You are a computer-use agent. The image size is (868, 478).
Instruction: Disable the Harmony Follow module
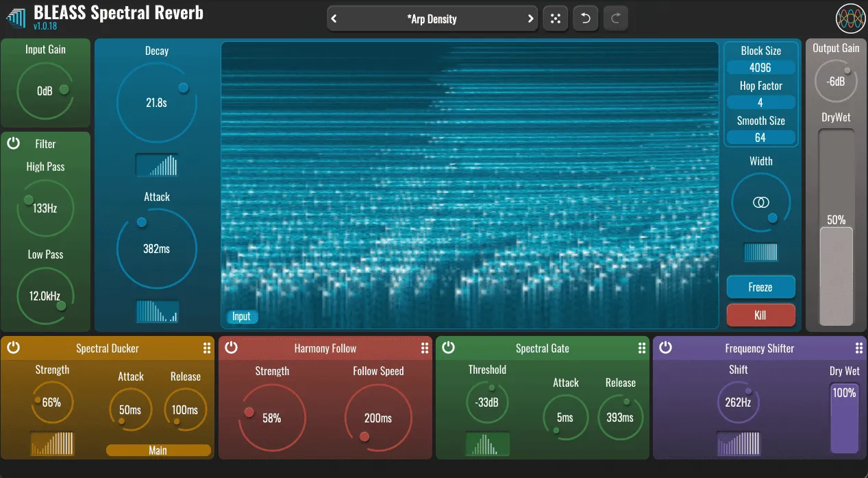[x=232, y=348]
